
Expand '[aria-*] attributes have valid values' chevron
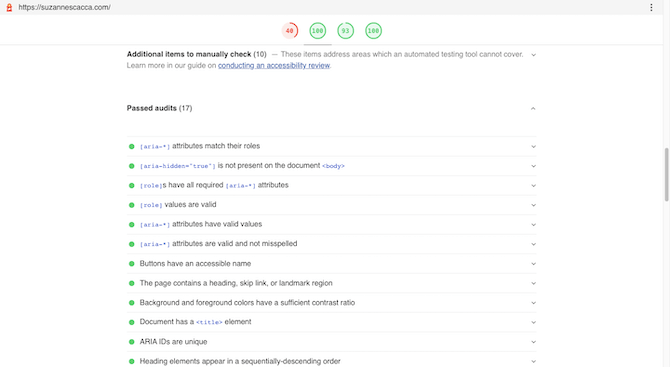[533, 225]
